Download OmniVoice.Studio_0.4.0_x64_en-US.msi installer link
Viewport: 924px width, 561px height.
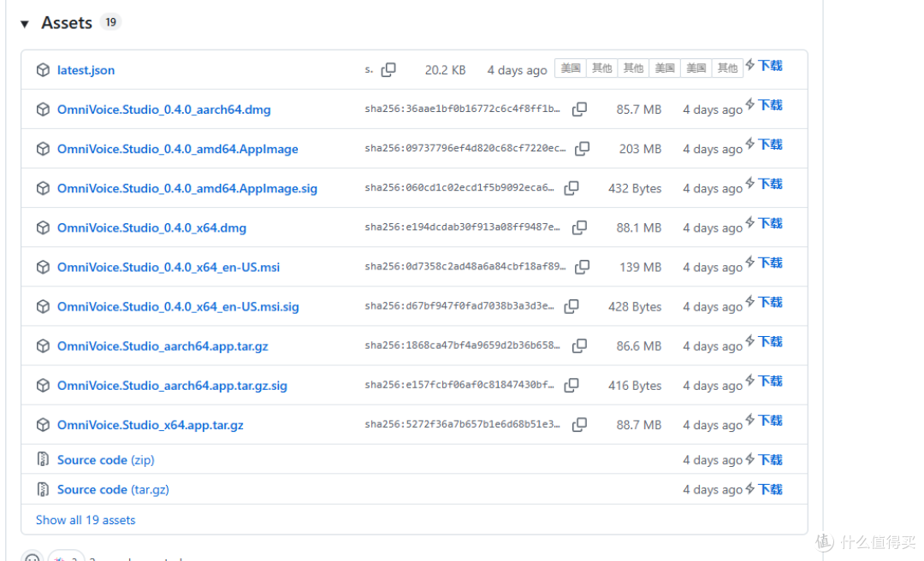(169, 267)
